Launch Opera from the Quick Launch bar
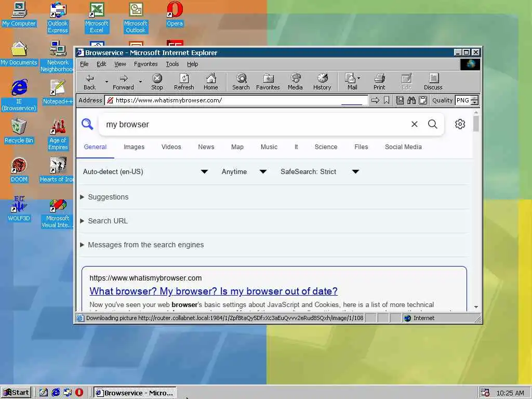Viewport: 532px width, 399px height. [x=79, y=393]
